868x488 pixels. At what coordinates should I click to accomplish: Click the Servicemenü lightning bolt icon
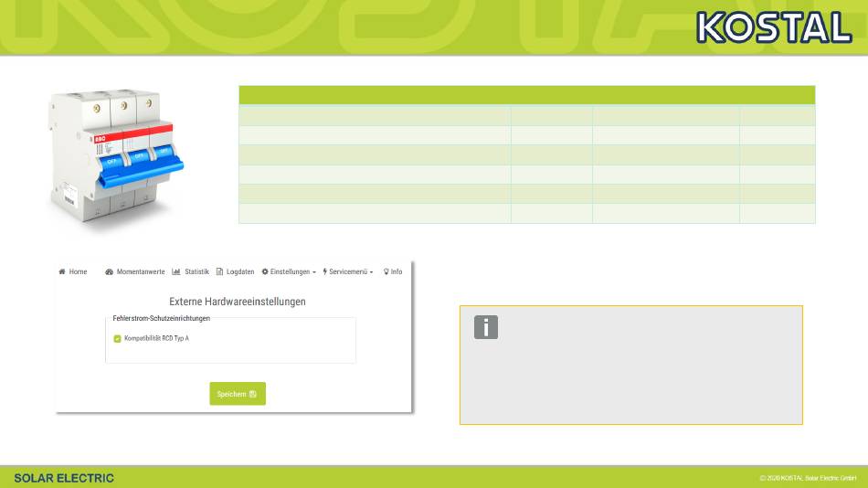(325, 271)
